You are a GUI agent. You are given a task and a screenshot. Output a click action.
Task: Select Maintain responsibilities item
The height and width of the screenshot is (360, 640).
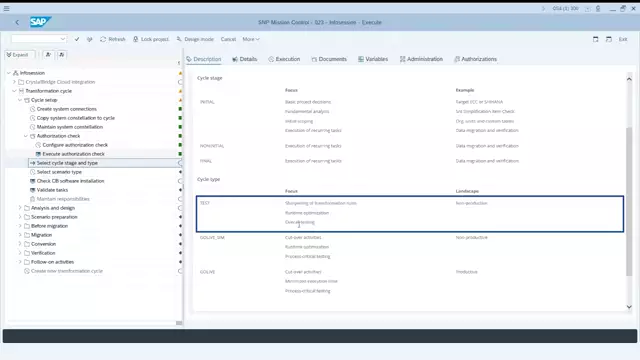(x=63, y=199)
